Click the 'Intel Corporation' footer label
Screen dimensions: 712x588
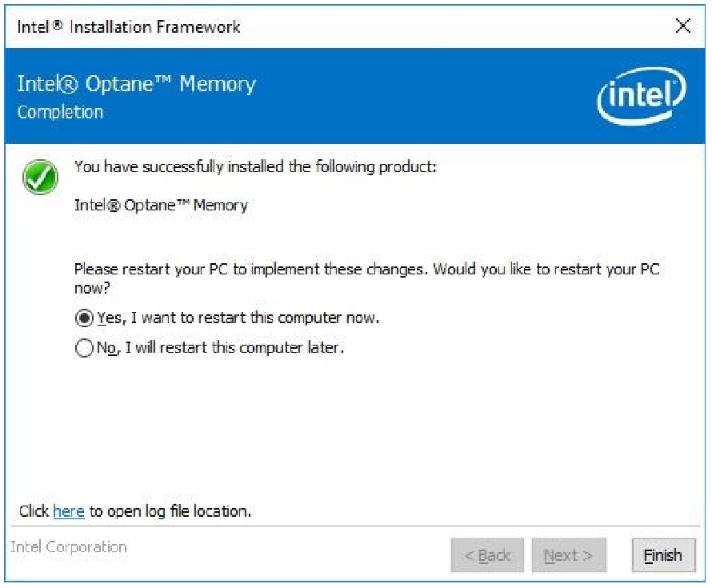(69, 547)
